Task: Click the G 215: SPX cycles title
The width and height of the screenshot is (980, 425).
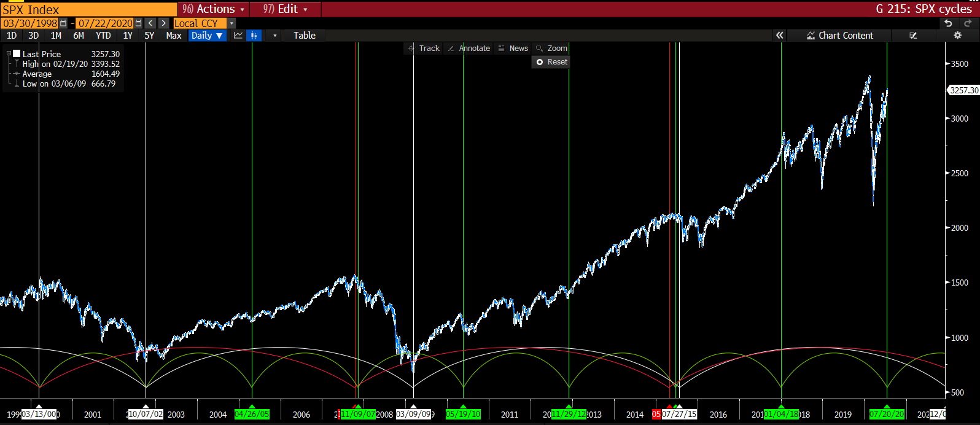Action: [x=924, y=9]
